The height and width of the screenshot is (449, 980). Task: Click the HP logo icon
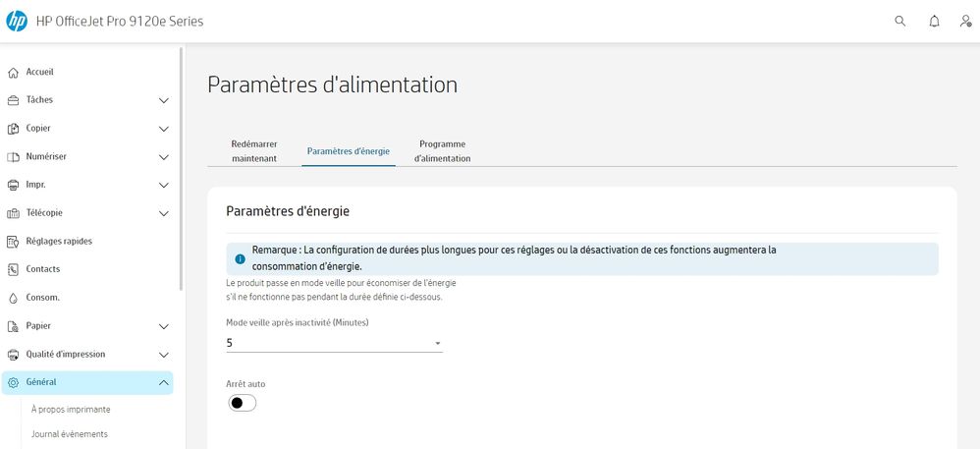pos(17,21)
